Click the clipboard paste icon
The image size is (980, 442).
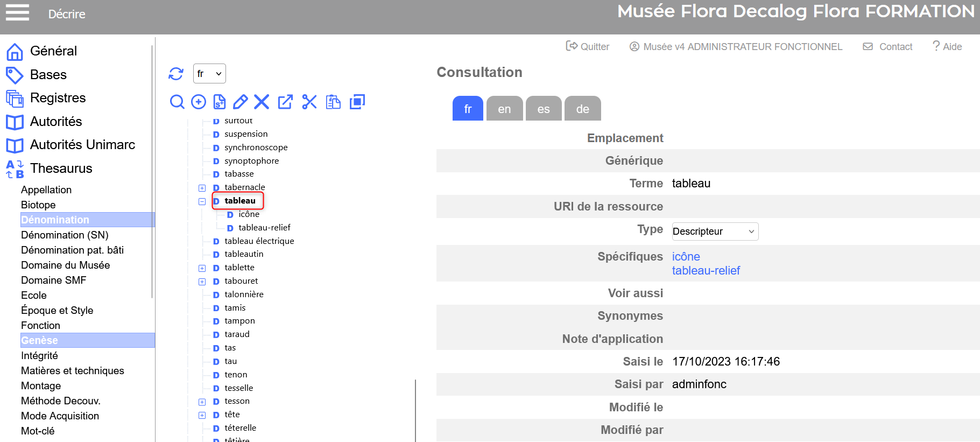pos(333,102)
